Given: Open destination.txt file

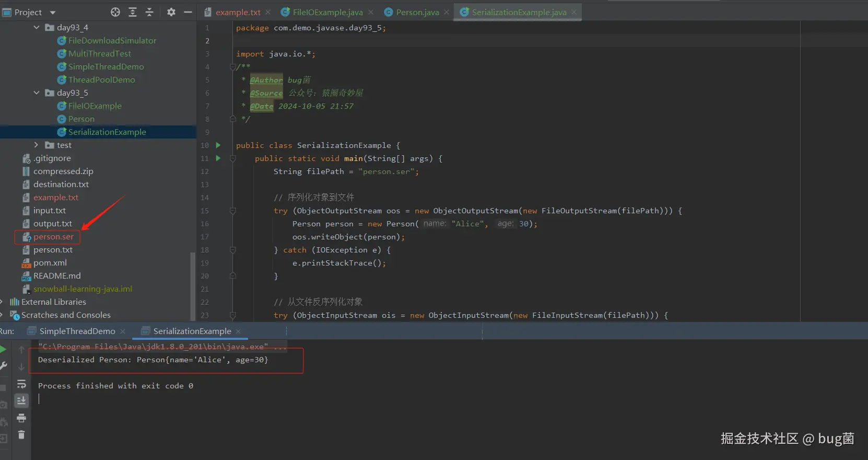Looking at the screenshot, I should 61,184.
